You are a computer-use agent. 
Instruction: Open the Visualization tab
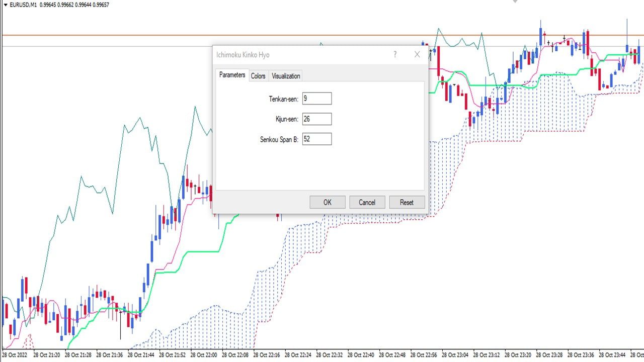(x=286, y=76)
